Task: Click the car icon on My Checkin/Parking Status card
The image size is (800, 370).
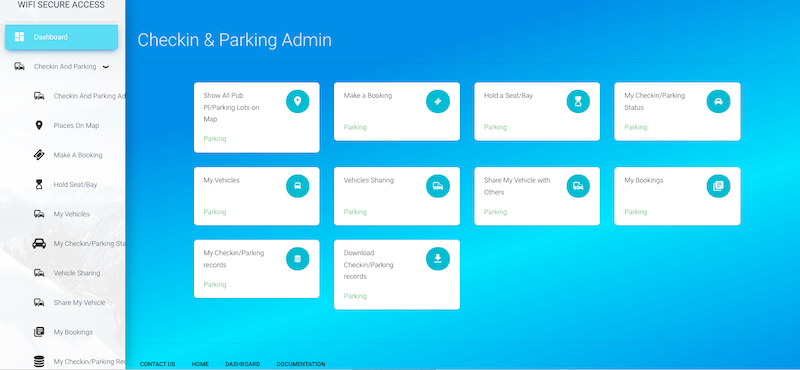Action: coord(718,102)
